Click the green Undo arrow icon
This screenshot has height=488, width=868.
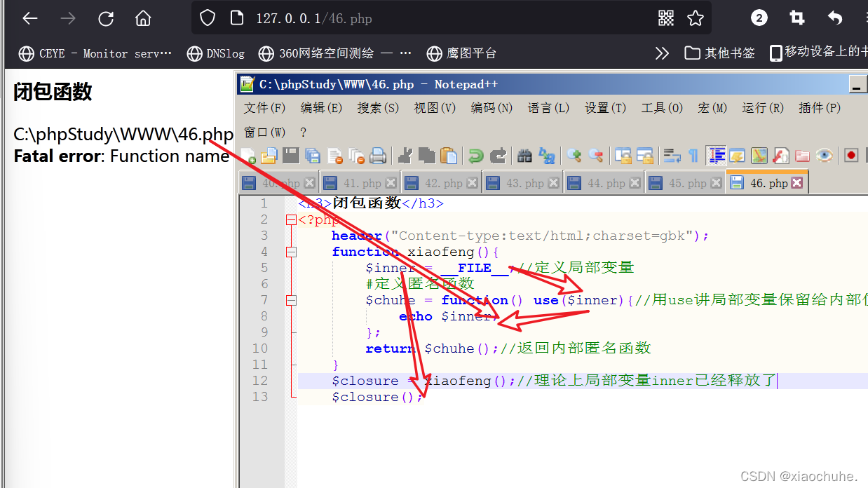click(476, 156)
